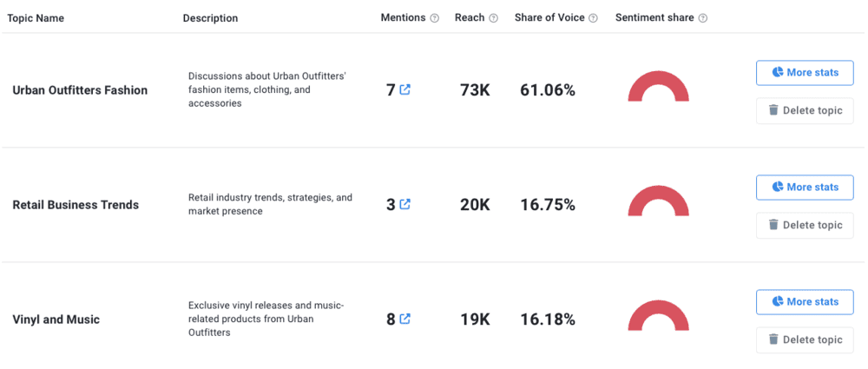
Task: Click the 16.75% share of voice value
Action: [x=548, y=205]
